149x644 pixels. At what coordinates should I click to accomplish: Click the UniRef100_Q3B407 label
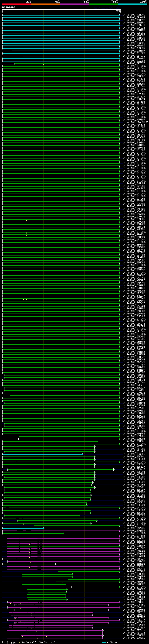click(133, 546)
